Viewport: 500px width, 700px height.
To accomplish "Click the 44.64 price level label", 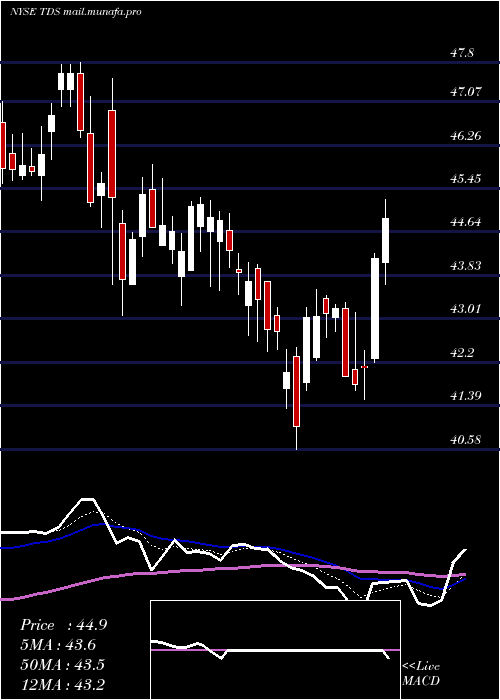I will click(x=465, y=222).
